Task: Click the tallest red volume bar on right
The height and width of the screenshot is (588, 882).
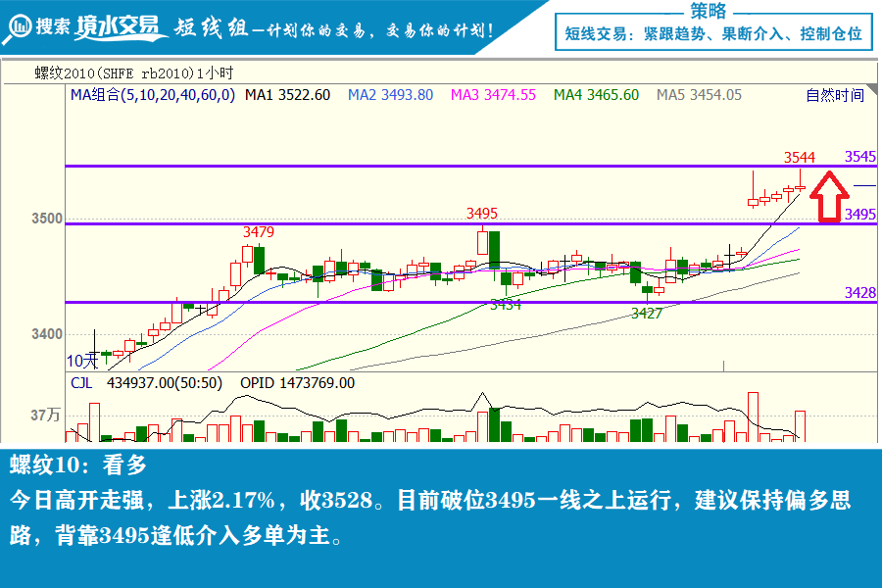Action: point(753,416)
